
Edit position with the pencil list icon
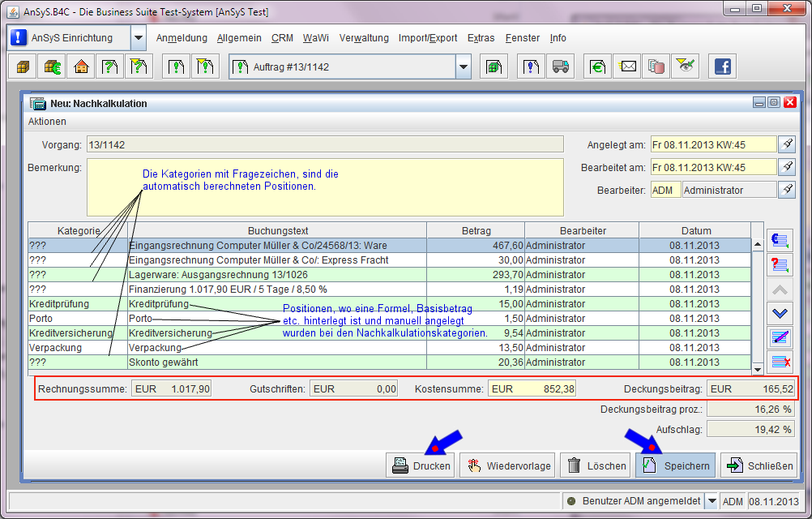click(x=781, y=337)
